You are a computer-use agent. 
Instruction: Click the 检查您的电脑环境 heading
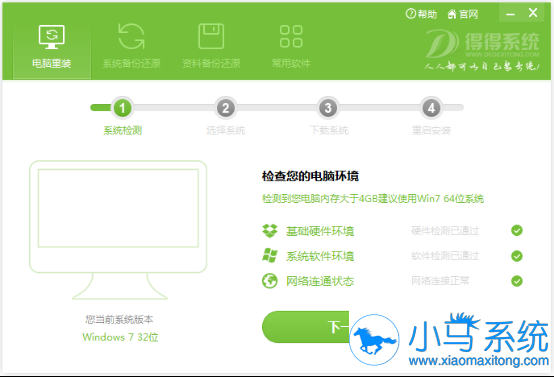[310, 176]
